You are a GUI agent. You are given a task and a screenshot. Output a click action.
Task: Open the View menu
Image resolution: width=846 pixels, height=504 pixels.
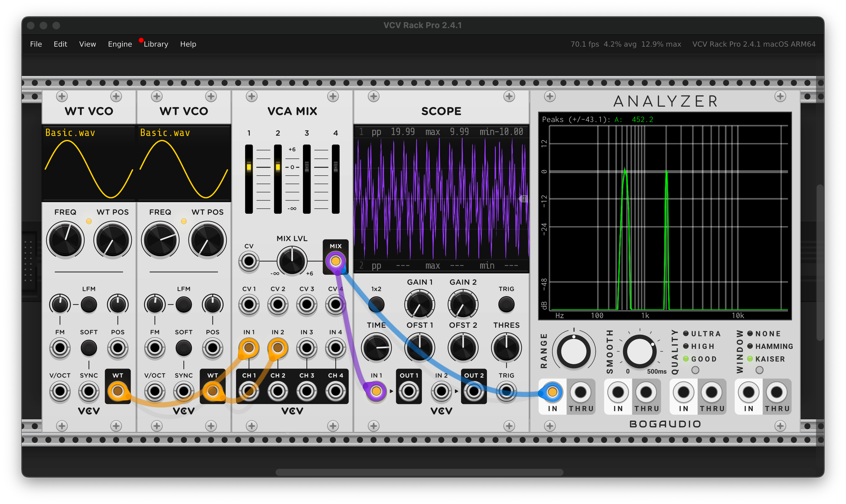(x=88, y=44)
